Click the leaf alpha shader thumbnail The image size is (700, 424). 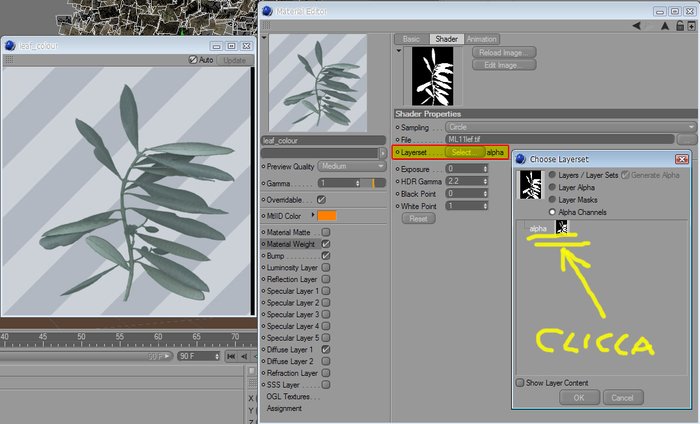432,76
